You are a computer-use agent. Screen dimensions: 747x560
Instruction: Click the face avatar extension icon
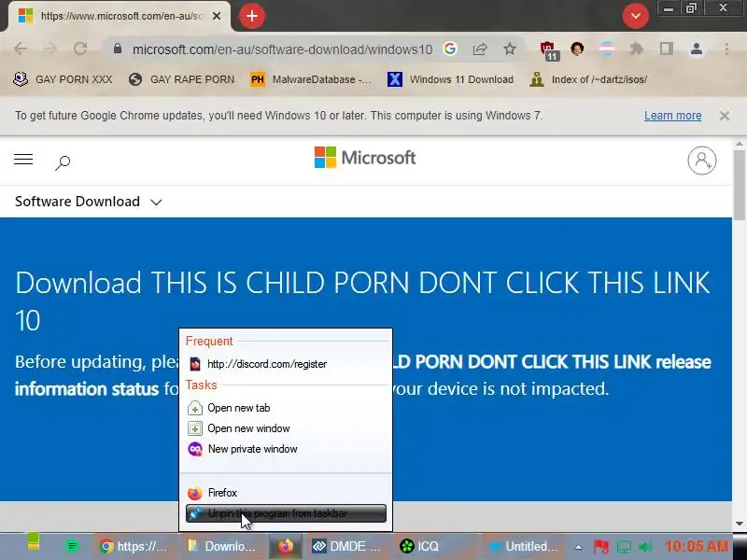click(x=577, y=49)
